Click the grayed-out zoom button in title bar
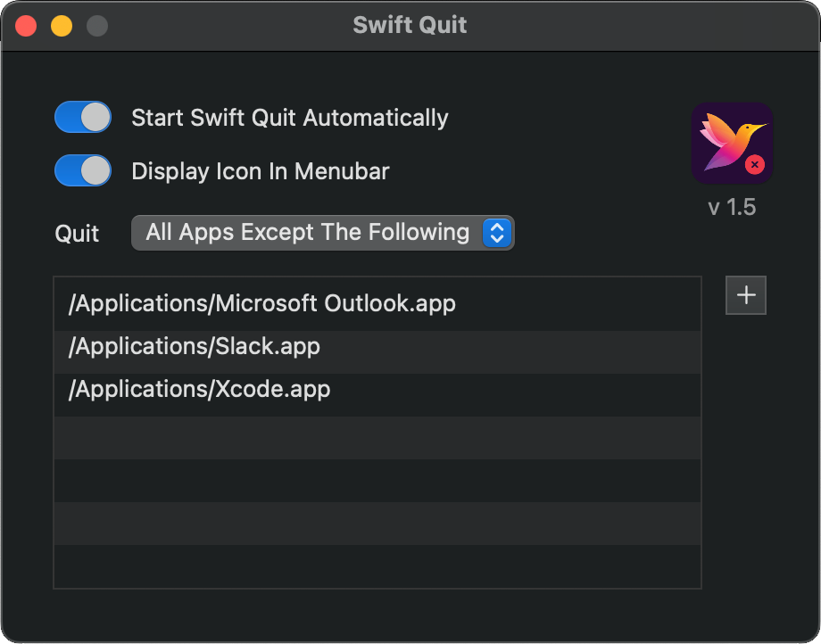 coord(96,26)
